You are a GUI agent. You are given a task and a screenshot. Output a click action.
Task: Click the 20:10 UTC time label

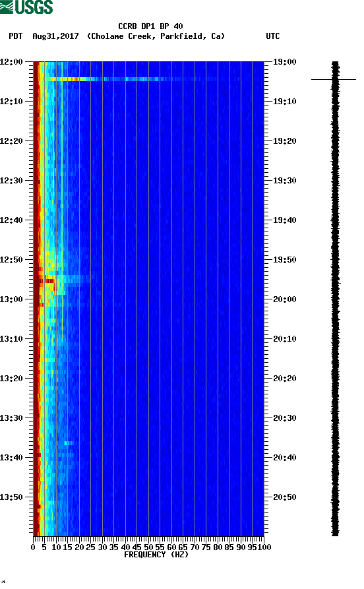285,339
